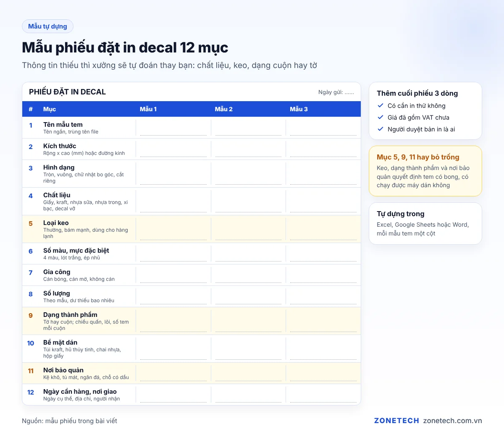Click the hint "Cán bóng, cán mờ, không cán"
This screenshot has height=442, width=504.
tap(79, 279)
